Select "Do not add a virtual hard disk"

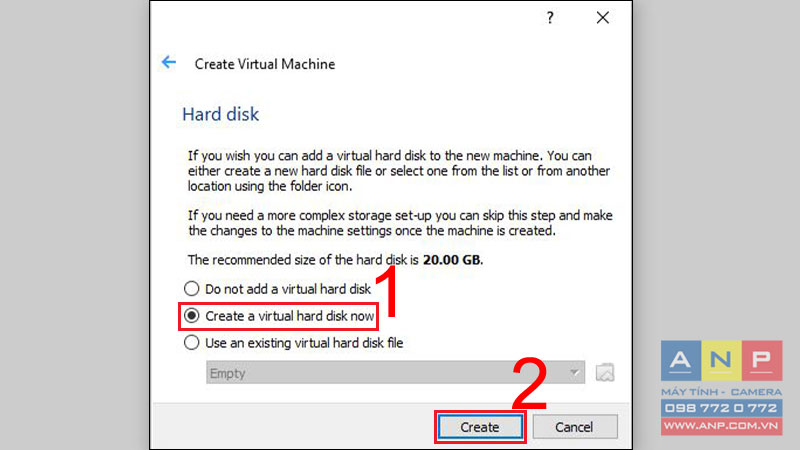tap(278, 289)
